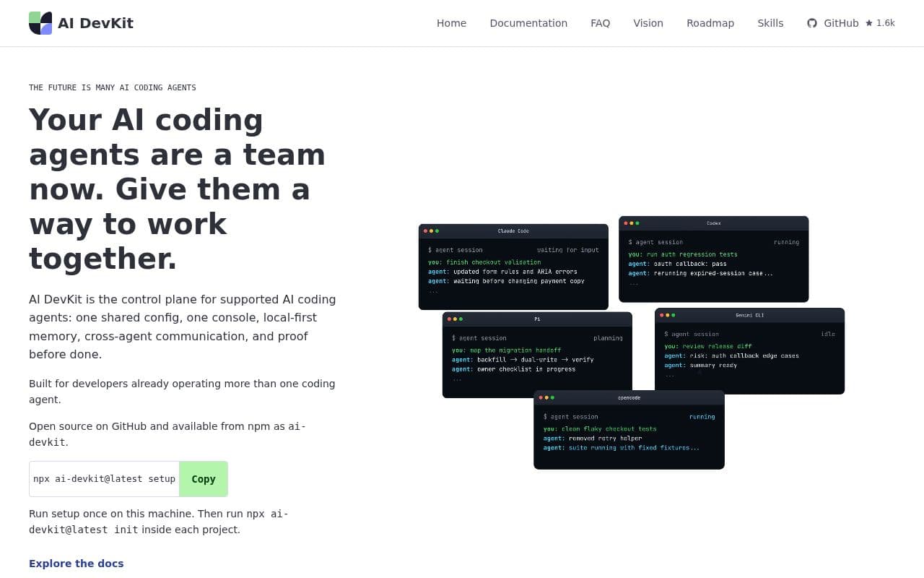
Task: Click 'you: map the migration handoff' line
Action: [x=506, y=350]
